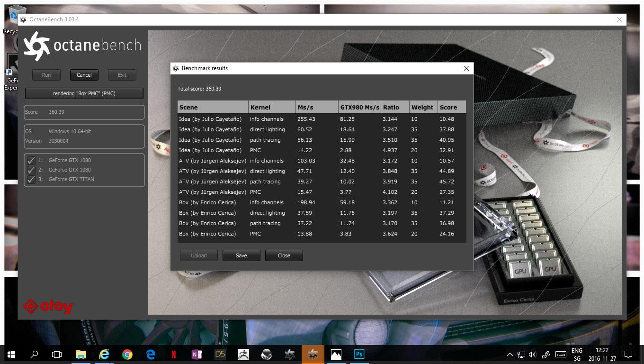Open the Windows Start menu
The image size is (644, 364).
11,354
